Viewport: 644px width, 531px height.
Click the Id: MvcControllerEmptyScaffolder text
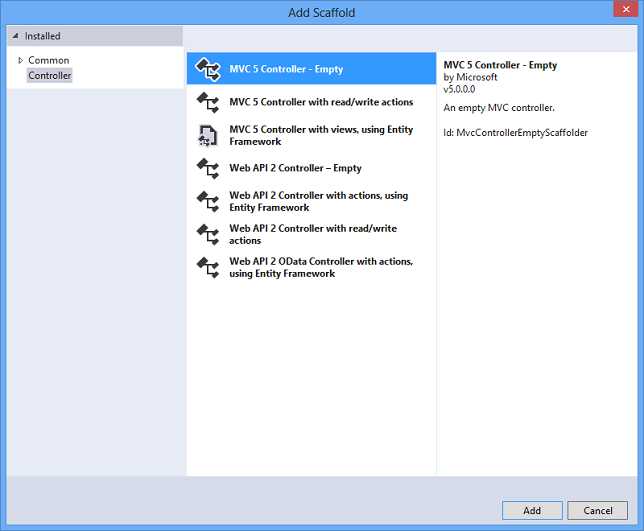click(x=515, y=133)
